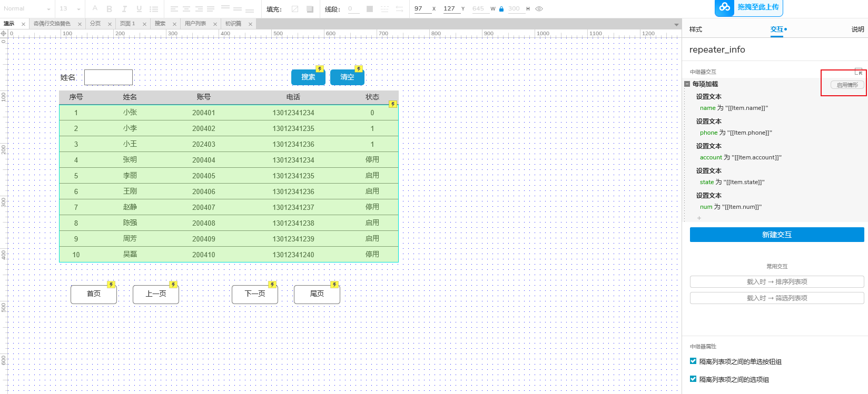The width and height of the screenshot is (868, 394).
Task: Select the table cell 张明
Action: [x=130, y=160]
